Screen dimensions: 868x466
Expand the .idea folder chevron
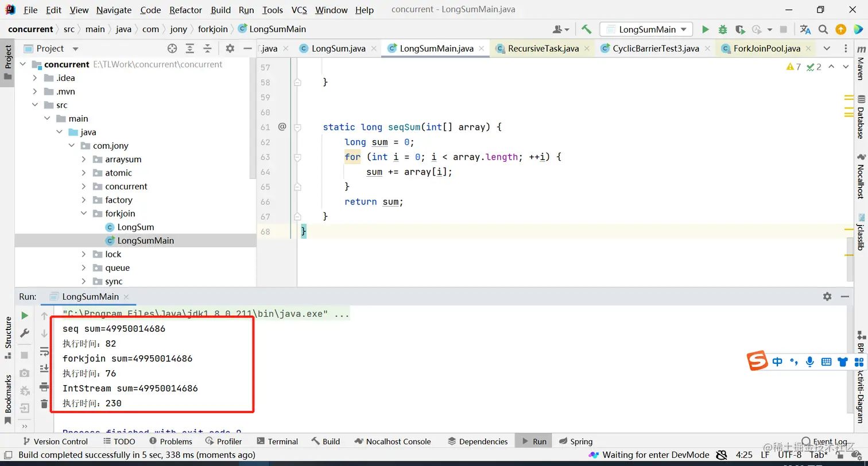coord(35,78)
